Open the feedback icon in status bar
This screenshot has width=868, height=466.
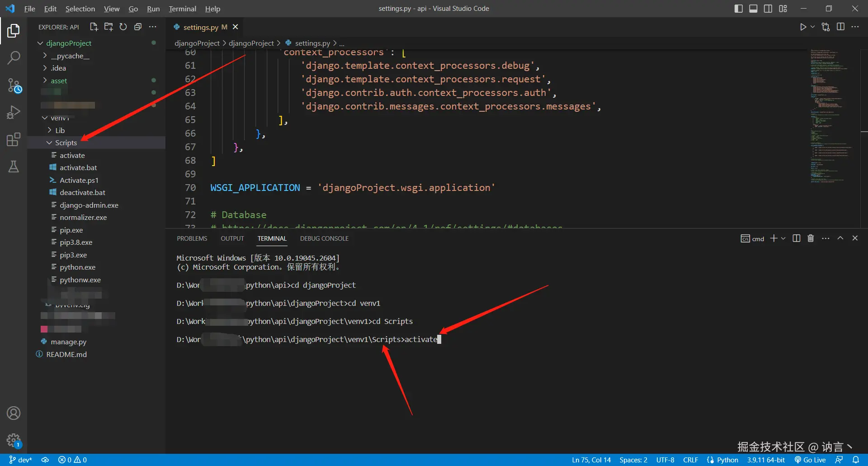click(839, 460)
